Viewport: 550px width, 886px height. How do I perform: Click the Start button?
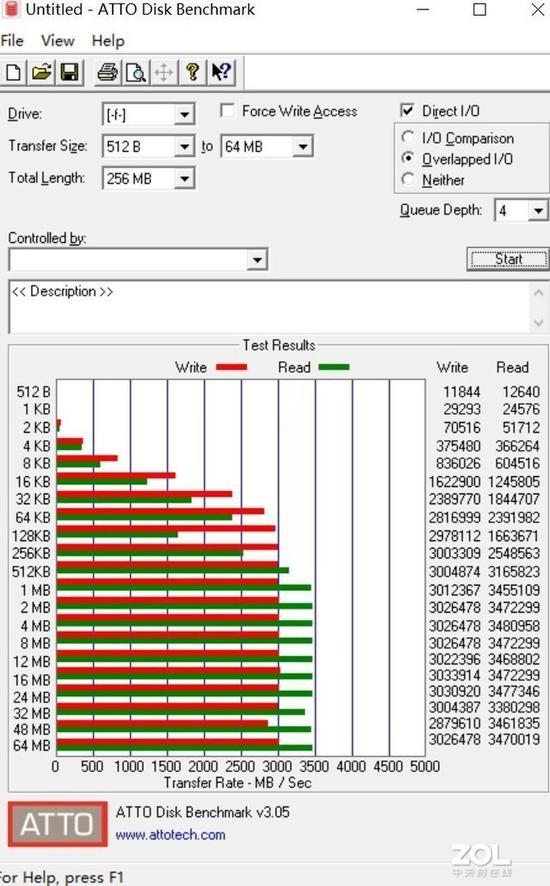point(508,259)
